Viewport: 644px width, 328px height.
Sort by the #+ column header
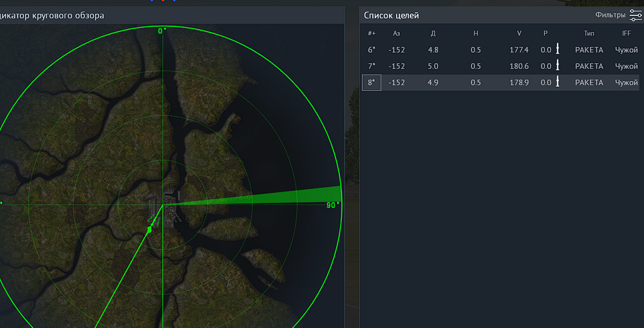(x=372, y=33)
